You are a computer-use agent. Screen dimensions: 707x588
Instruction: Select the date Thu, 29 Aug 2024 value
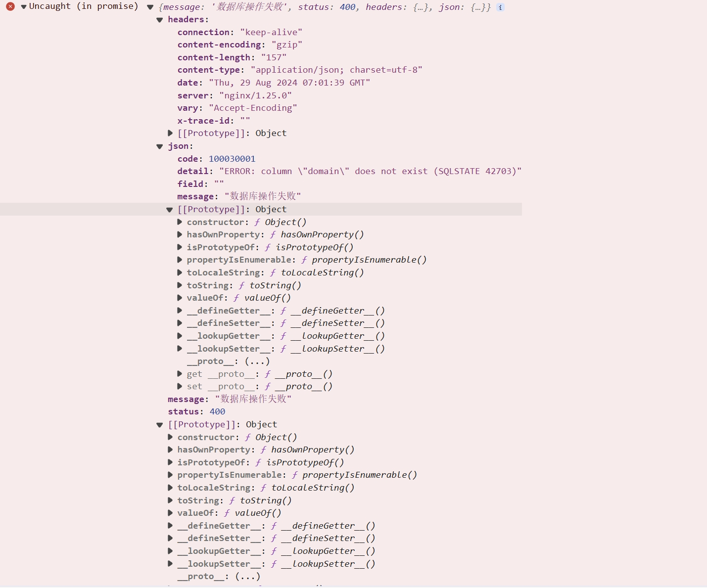(289, 83)
